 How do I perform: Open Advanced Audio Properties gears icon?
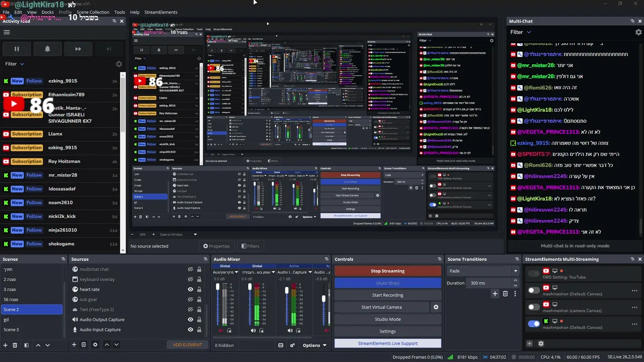point(292,345)
